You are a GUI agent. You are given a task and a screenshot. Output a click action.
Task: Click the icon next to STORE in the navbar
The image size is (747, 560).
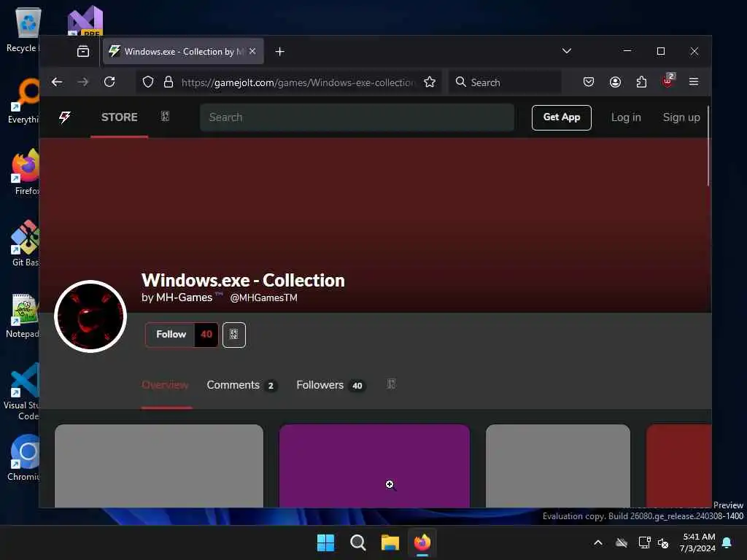(x=165, y=117)
